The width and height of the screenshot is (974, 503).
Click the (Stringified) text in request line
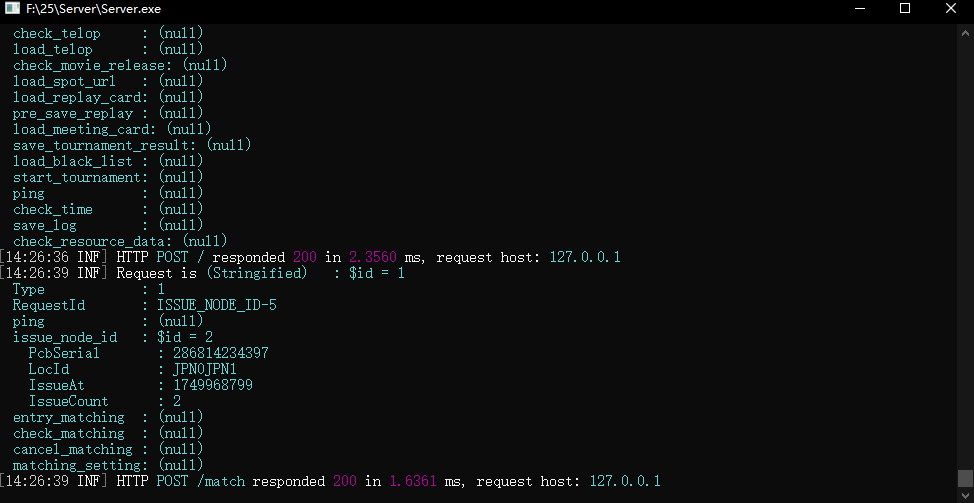(x=257, y=273)
